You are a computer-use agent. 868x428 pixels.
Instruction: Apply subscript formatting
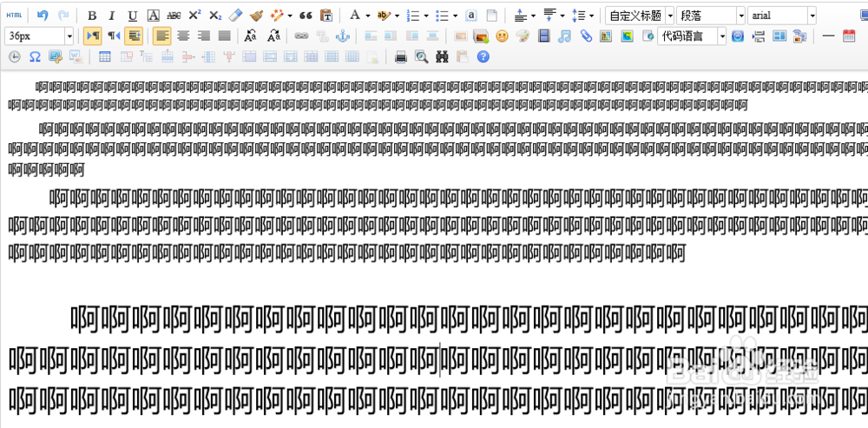[x=215, y=16]
